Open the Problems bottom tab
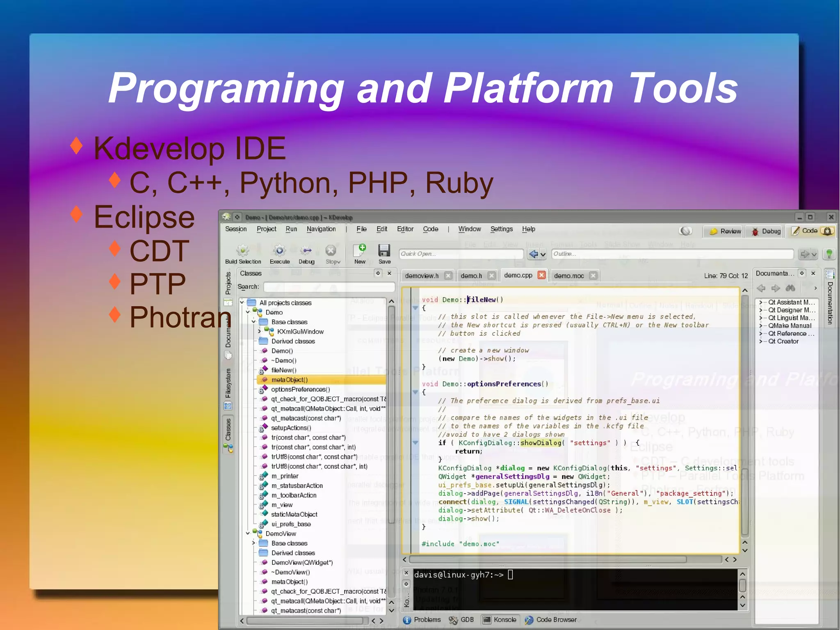 click(x=422, y=620)
